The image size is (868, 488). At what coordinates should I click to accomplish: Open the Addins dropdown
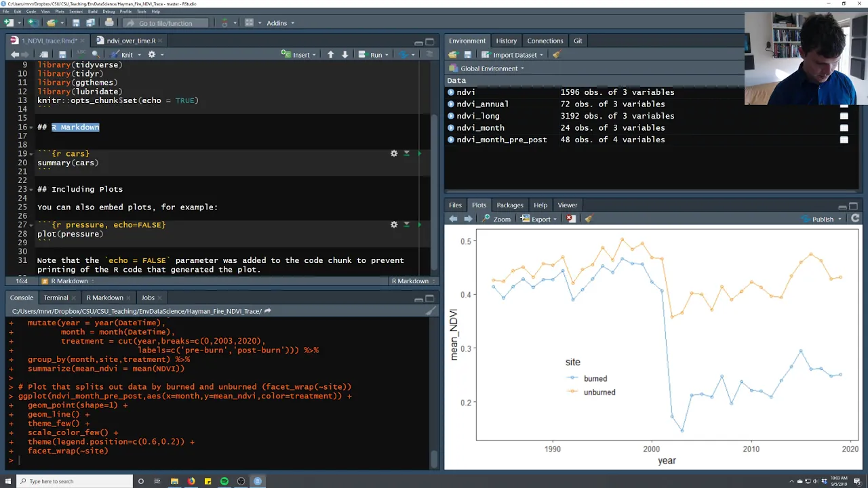[280, 23]
